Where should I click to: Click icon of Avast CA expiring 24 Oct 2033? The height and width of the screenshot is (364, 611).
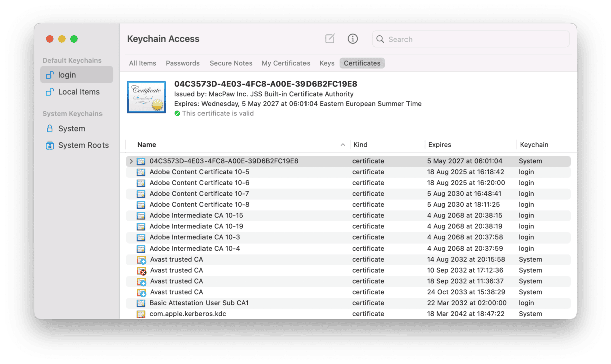[x=141, y=292]
